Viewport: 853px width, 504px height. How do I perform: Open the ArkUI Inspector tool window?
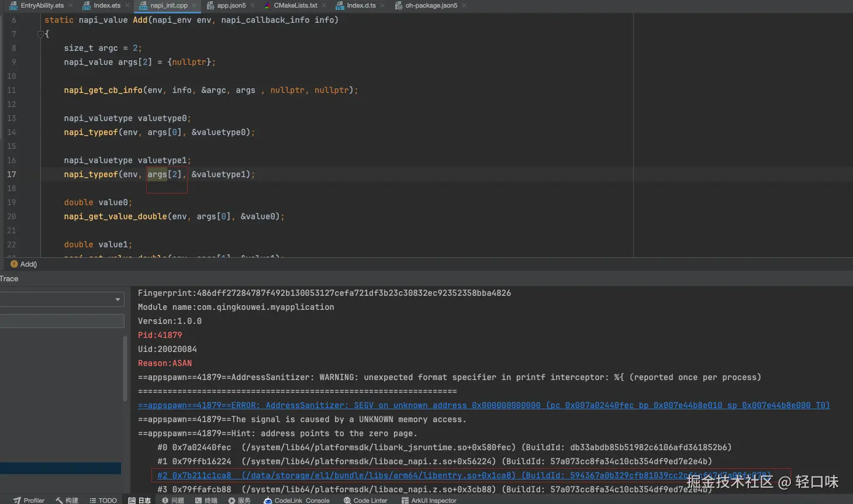click(x=429, y=500)
